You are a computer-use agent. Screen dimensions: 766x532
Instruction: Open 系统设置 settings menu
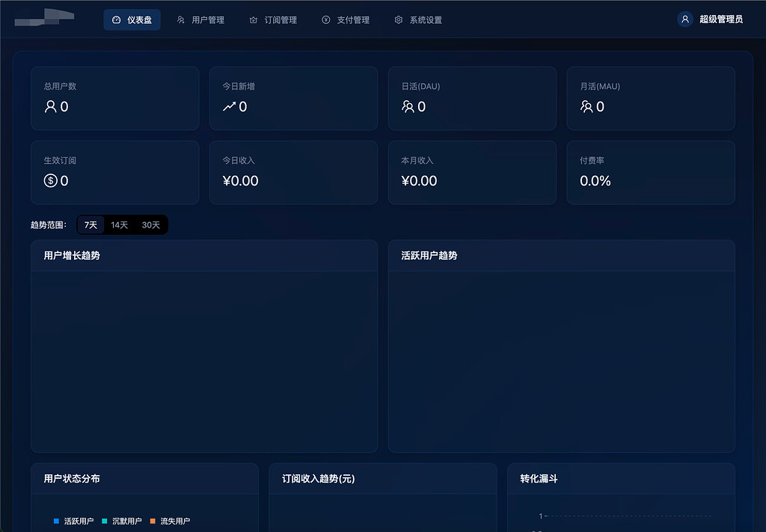[x=418, y=20]
